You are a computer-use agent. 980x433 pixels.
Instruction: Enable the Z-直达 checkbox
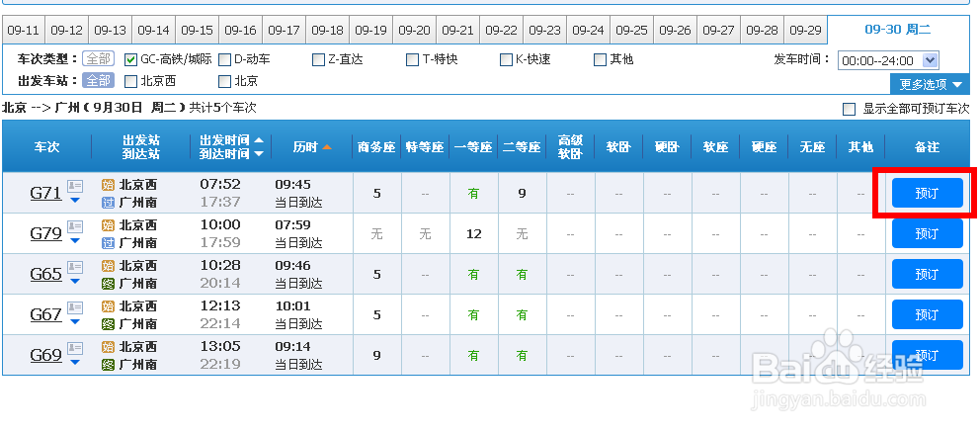click(x=318, y=60)
